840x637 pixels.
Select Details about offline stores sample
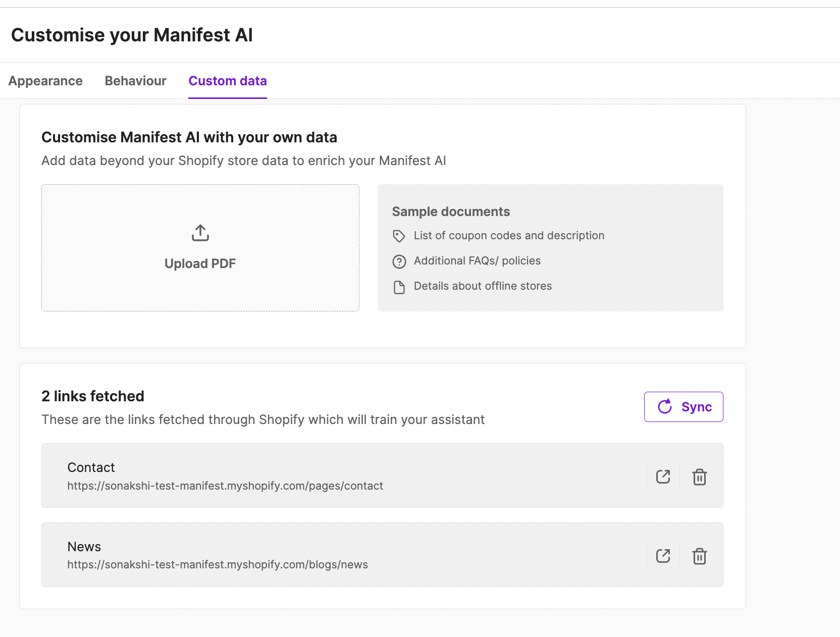483,286
